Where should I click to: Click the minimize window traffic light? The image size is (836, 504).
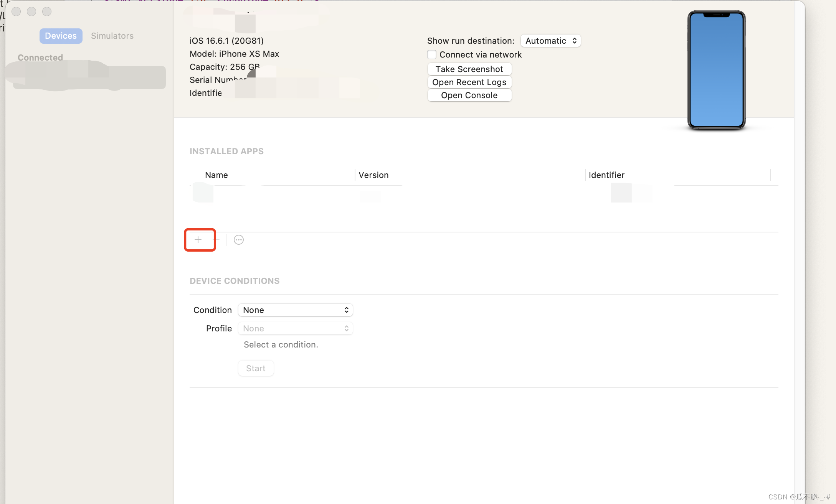click(31, 12)
